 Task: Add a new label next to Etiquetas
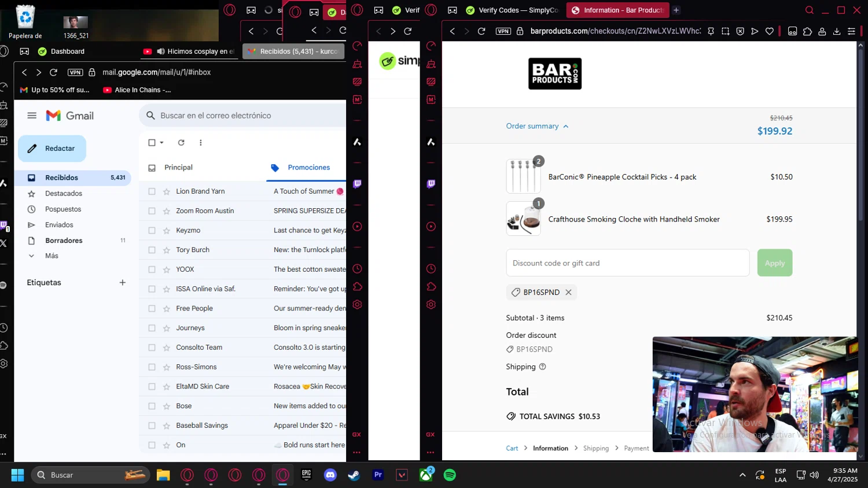(123, 283)
